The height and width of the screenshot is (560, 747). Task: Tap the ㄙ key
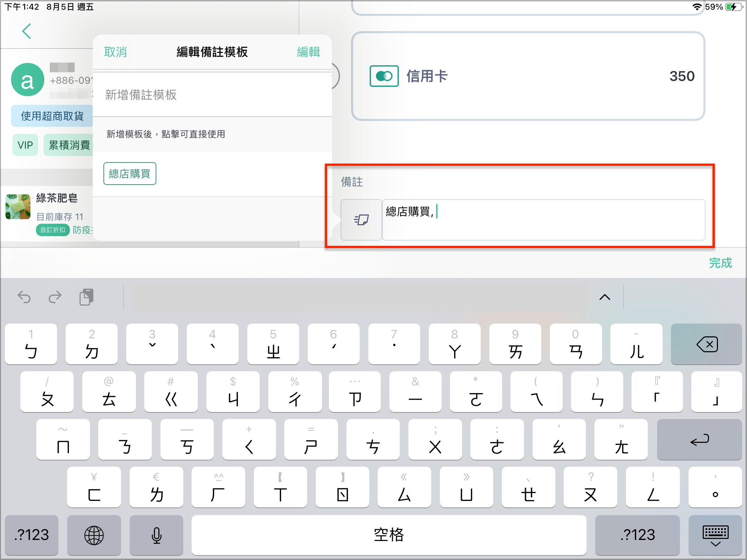pos(404,487)
